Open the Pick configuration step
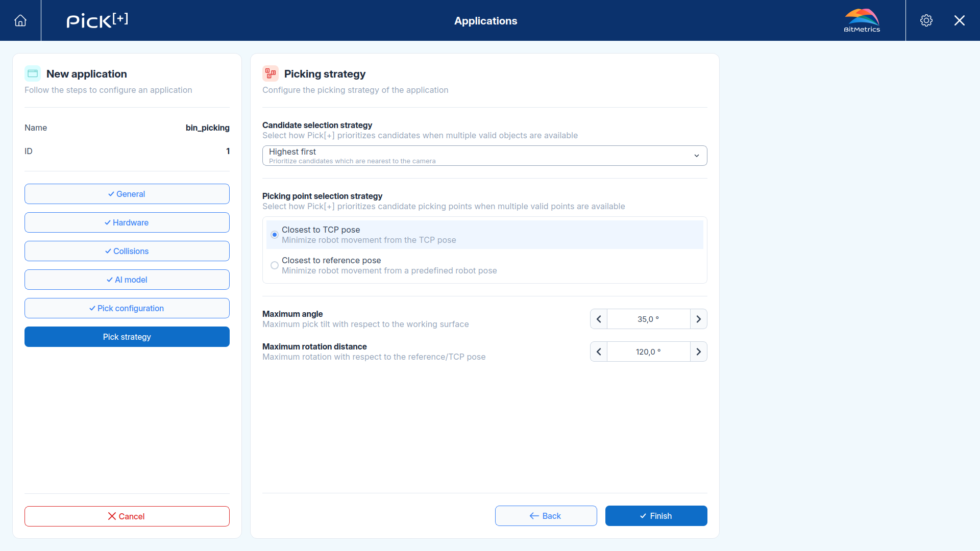Image resolution: width=980 pixels, height=551 pixels. tap(127, 308)
